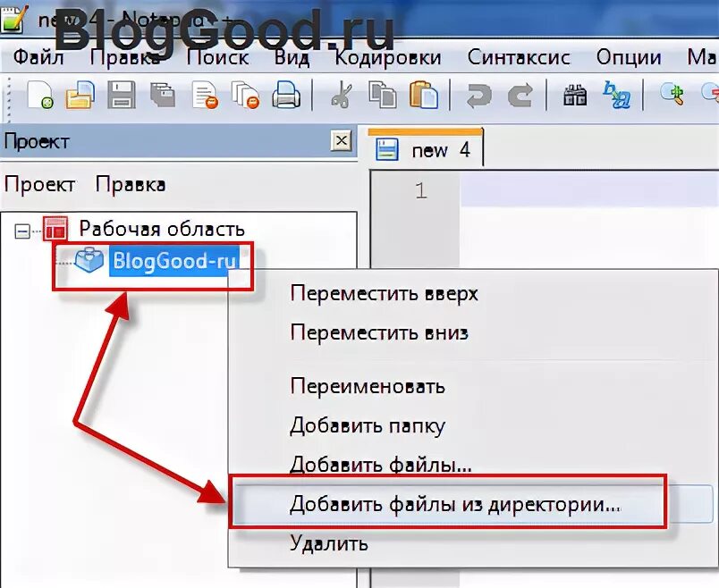Click the Copy toolbar icon
This screenshot has height=588, width=719.
tap(383, 95)
